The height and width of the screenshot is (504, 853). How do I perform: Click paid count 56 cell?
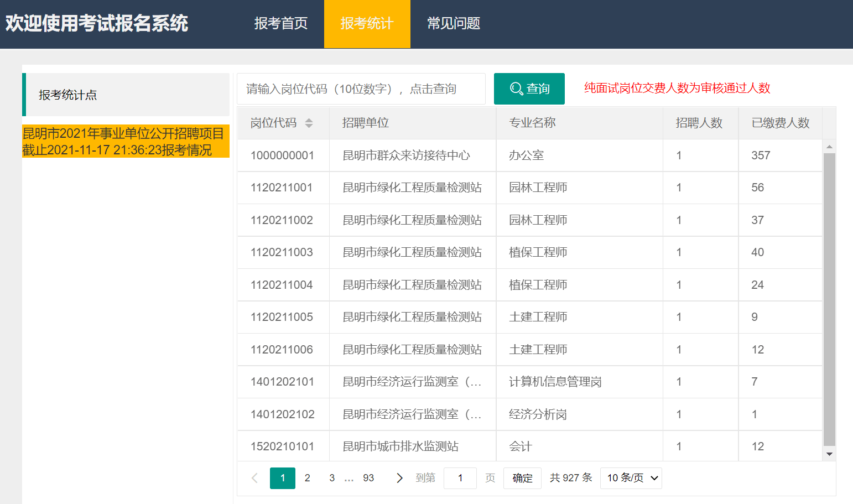pos(781,188)
